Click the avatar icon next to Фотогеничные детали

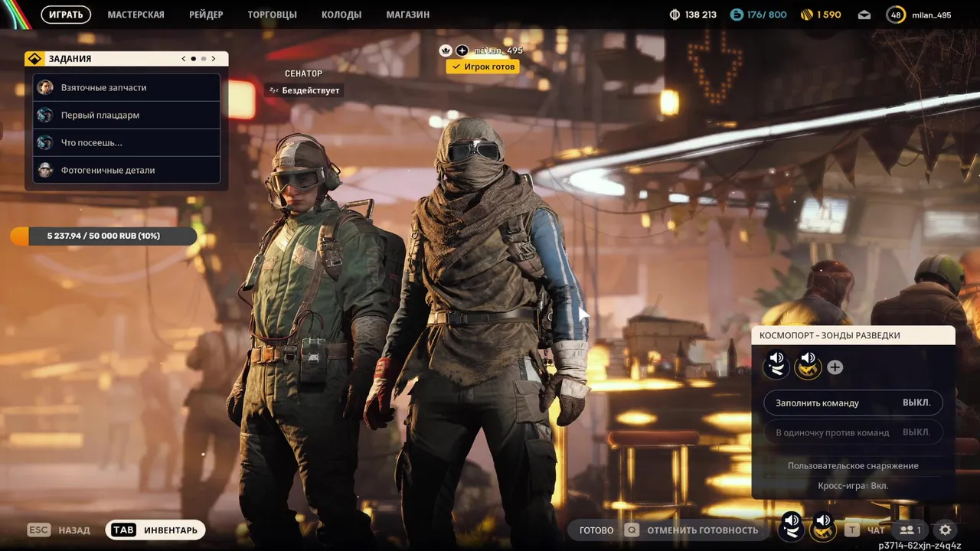tap(45, 170)
